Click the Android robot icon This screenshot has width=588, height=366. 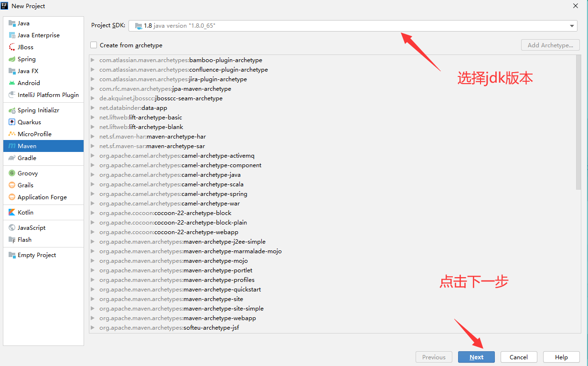point(12,83)
